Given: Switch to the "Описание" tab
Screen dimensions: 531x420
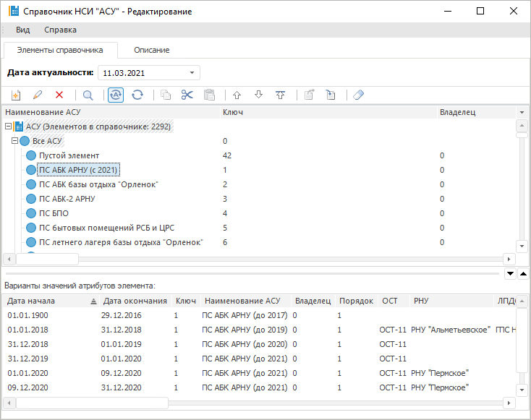Looking at the screenshot, I should tap(152, 50).
